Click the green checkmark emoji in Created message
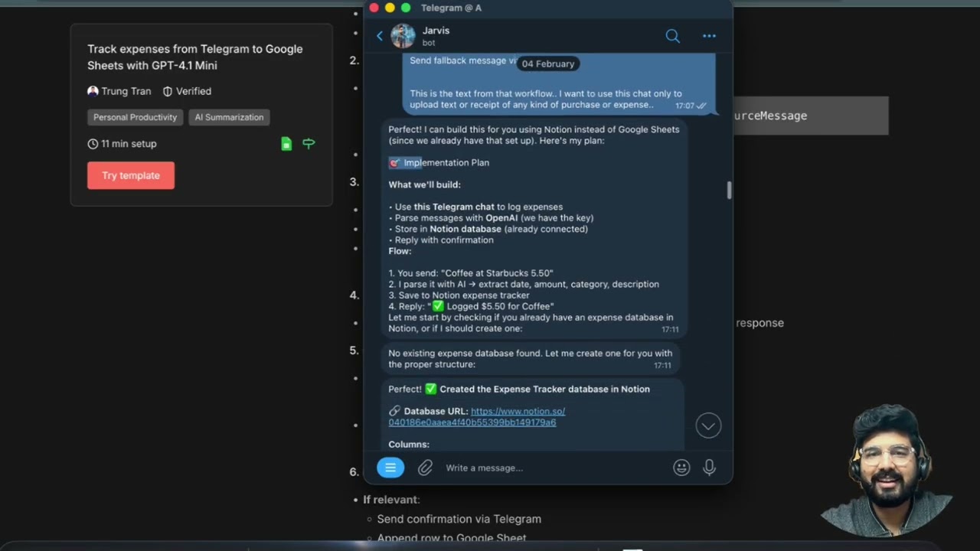The height and width of the screenshot is (551, 980). pos(430,389)
